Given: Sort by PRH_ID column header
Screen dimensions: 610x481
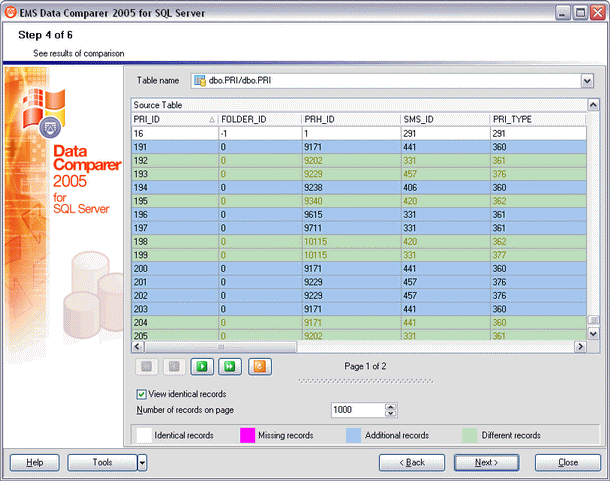Looking at the screenshot, I should 351,119.
